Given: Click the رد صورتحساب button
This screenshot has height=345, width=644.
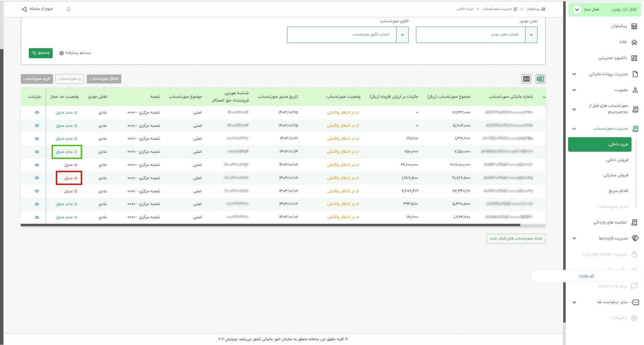Looking at the screenshot, I should (x=70, y=79).
